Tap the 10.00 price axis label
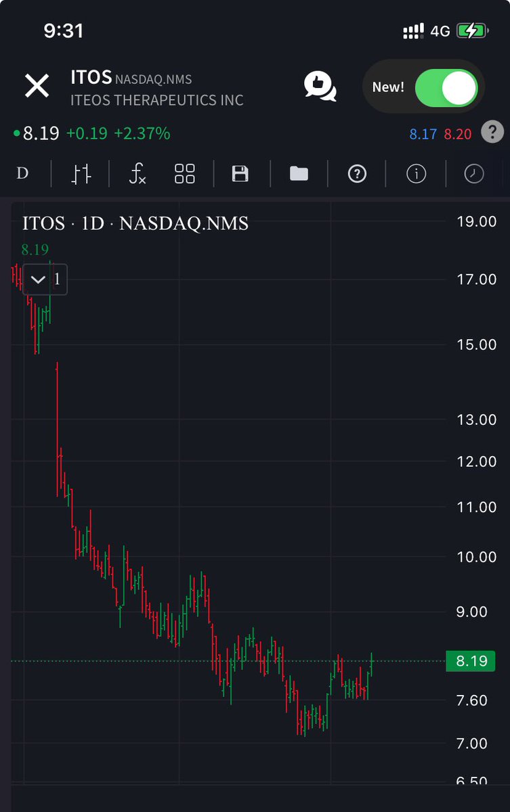This screenshot has width=510, height=812. point(475,557)
